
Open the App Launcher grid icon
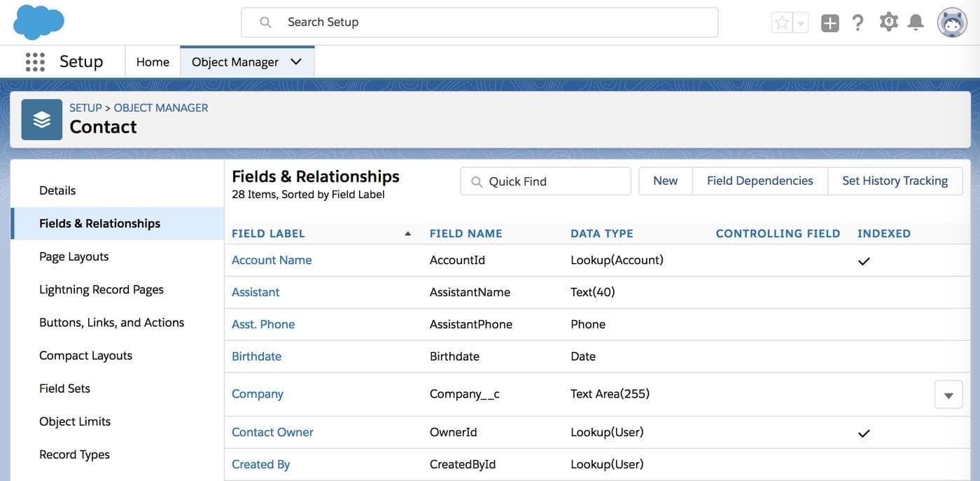pyautogui.click(x=35, y=62)
